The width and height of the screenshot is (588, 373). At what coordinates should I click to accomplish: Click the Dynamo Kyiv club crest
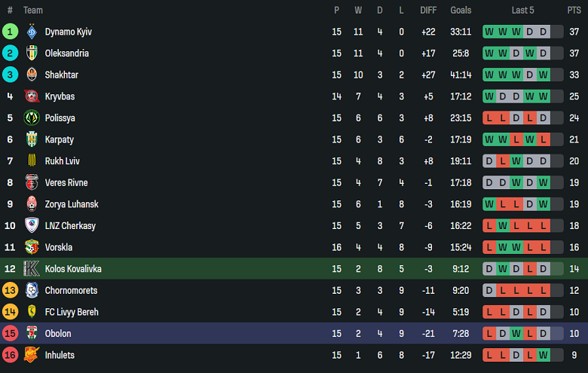click(32, 32)
